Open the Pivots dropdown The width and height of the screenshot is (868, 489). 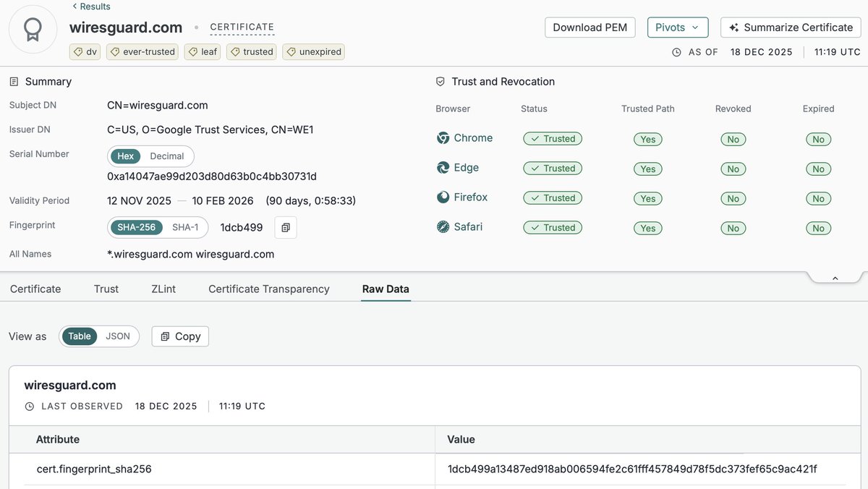[678, 27]
